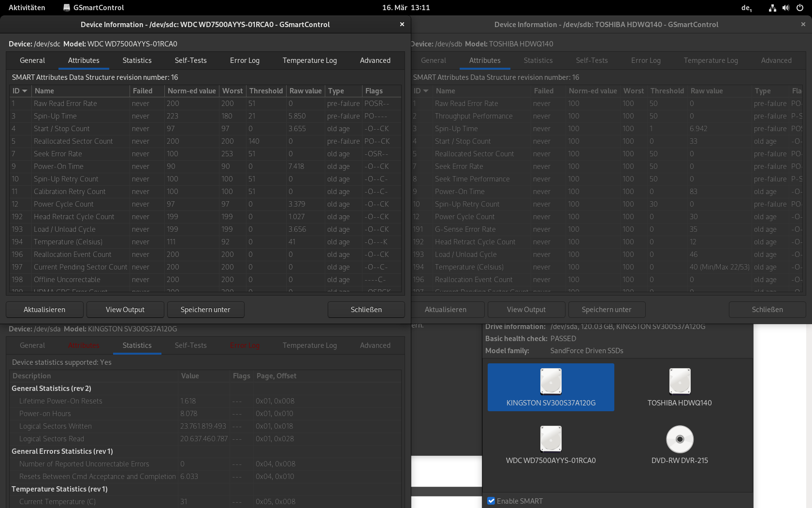Open Temperature Log tab in WDC window
The height and width of the screenshot is (508, 812).
tap(310, 60)
